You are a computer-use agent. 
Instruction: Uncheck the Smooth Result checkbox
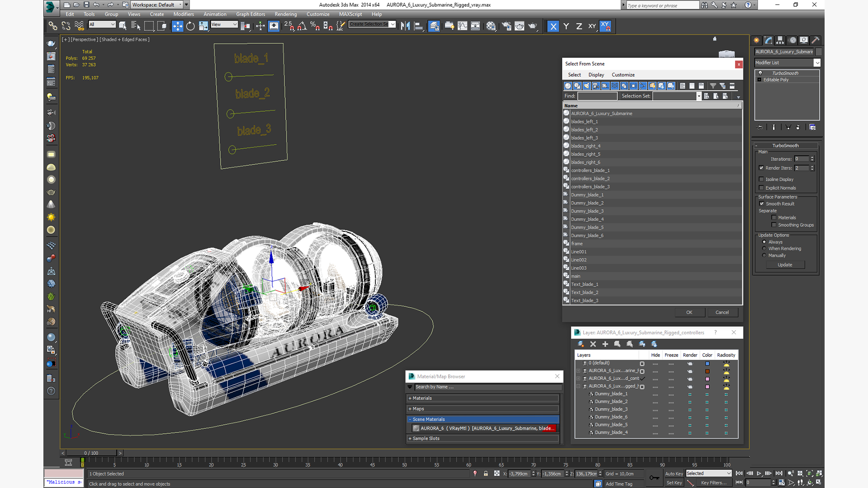(x=761, y=204)
